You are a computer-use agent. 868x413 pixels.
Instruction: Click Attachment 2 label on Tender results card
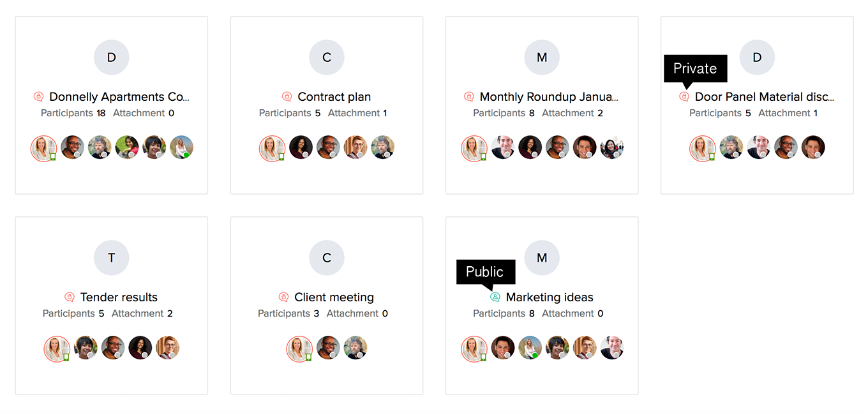pyautogui.click(x=142, y=313)
